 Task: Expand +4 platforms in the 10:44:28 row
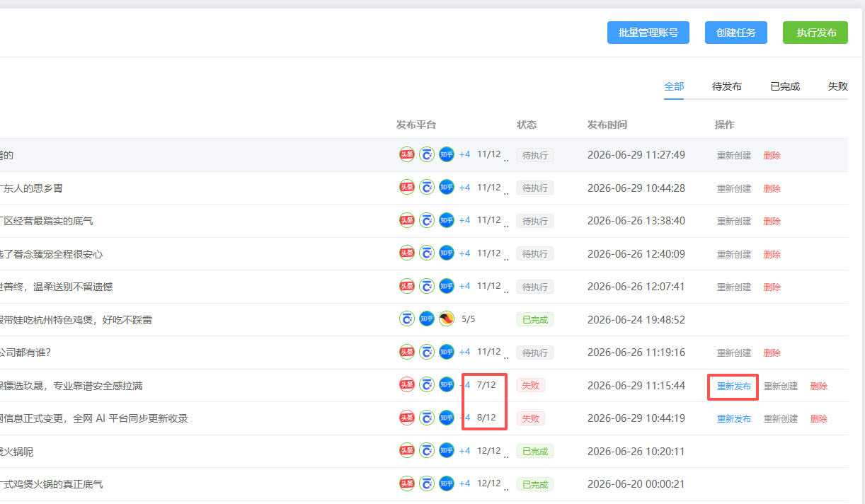click(464, 188)
